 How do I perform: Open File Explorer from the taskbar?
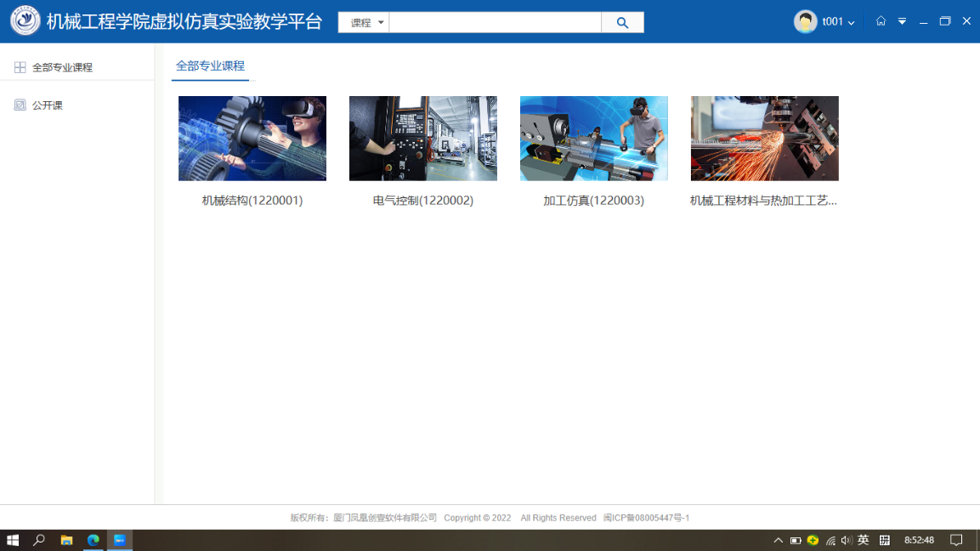click(66, 540)
